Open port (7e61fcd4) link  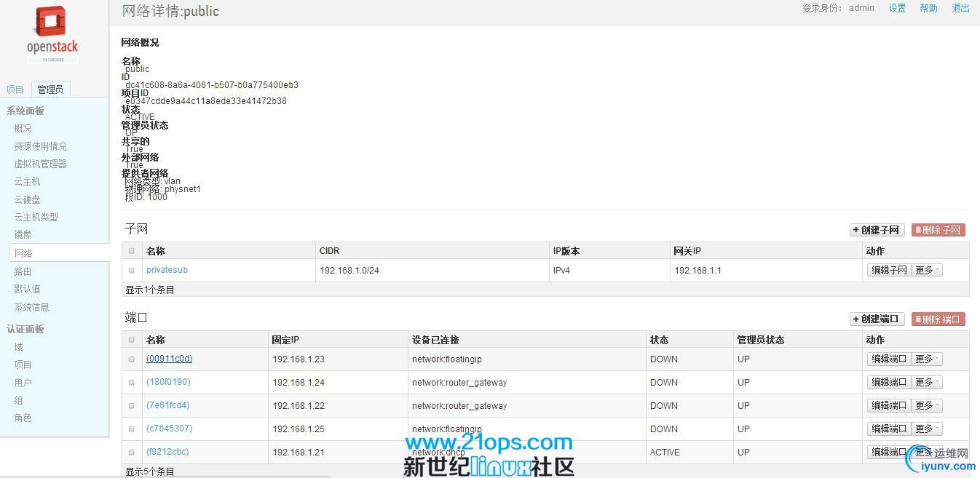point(167,405)
